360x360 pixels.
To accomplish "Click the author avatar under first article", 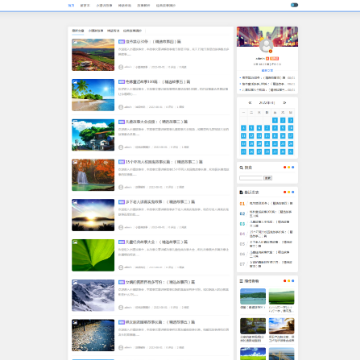I will [121, 67].
